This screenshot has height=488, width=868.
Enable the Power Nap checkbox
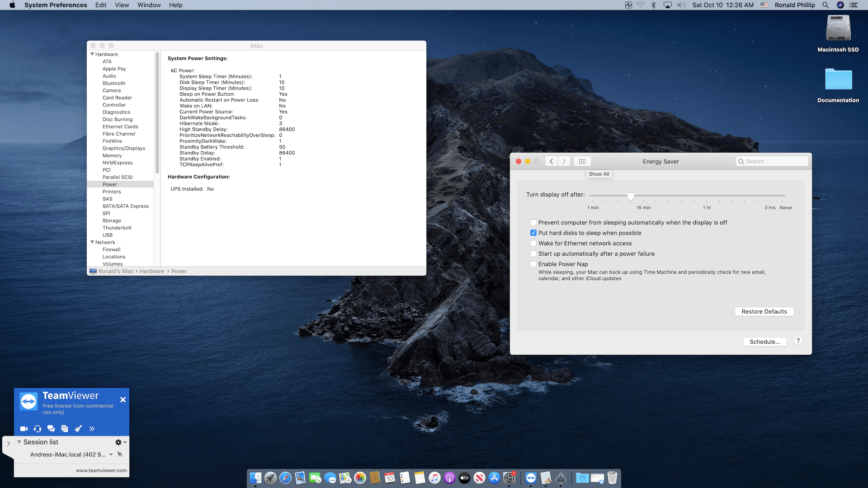(533, 264)
